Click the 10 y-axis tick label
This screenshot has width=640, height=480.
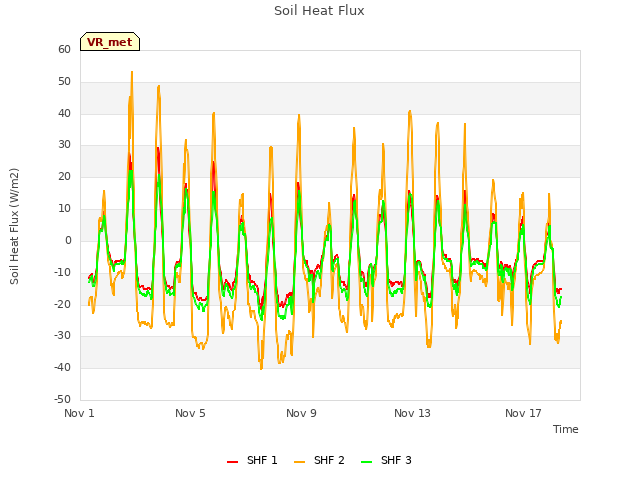64,209
